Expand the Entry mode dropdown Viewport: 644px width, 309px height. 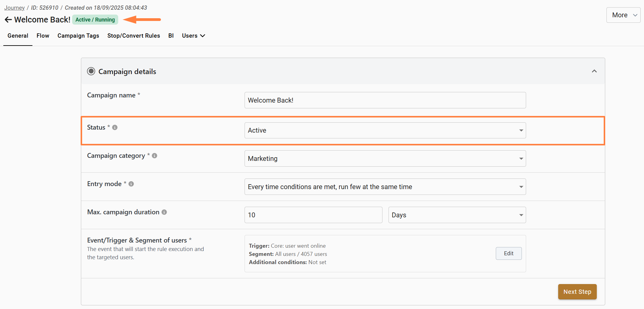(385, 187)
